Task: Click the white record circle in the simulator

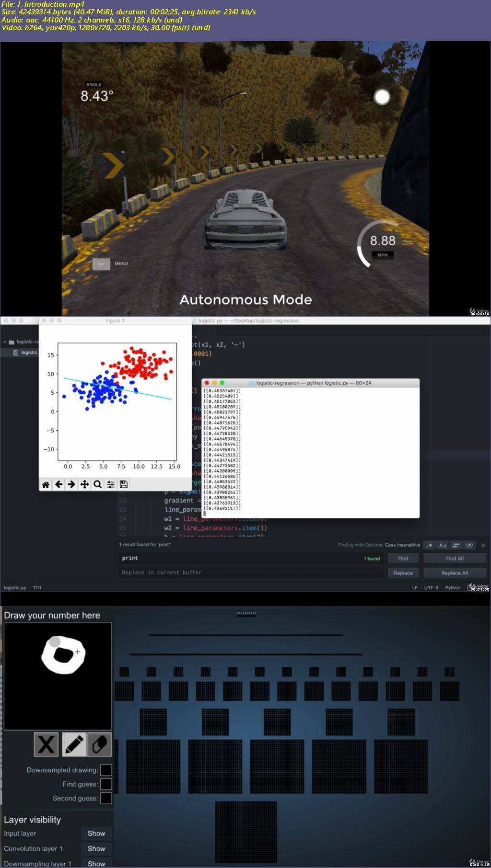Action: click(382, 97)
